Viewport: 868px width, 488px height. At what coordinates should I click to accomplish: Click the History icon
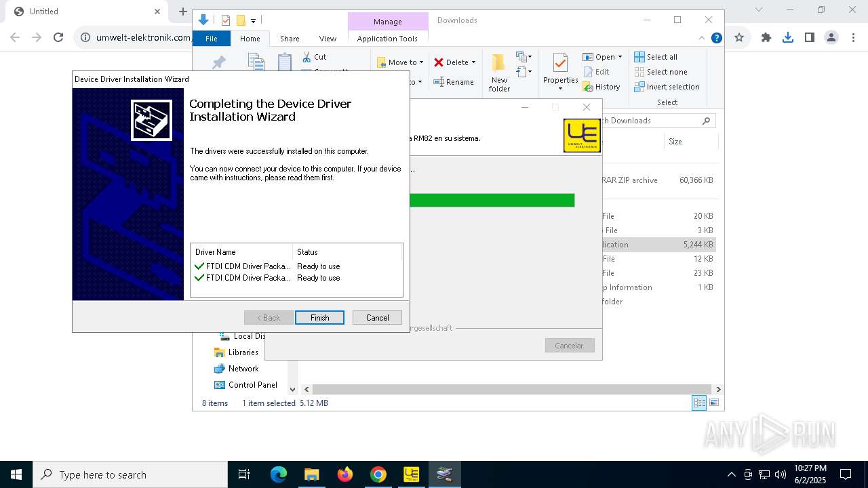coord(588,87)
